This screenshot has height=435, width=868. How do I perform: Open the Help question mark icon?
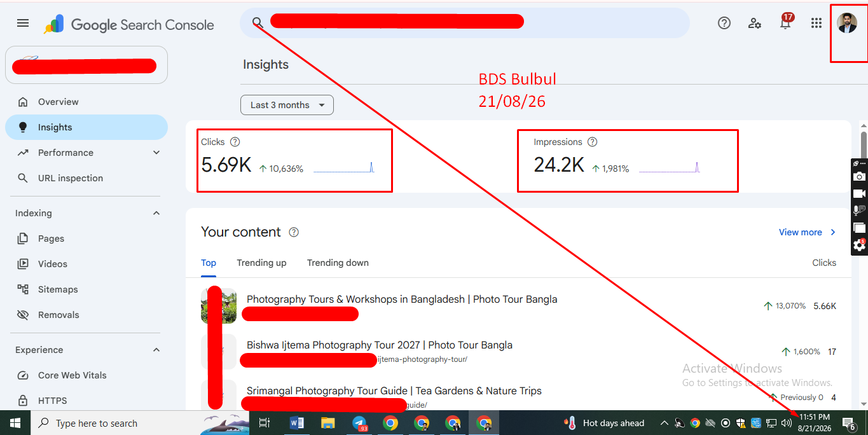point(724,24)
